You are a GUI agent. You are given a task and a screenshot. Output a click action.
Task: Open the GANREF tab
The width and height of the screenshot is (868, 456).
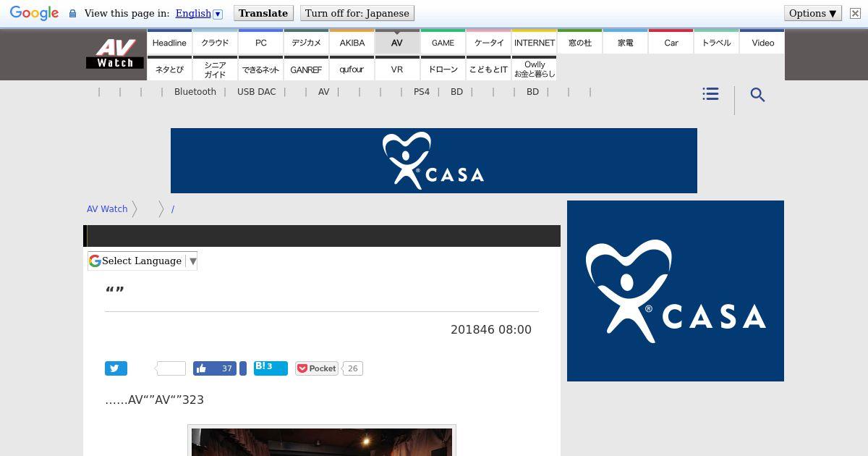pyautogui.click(x=306, y=69)
